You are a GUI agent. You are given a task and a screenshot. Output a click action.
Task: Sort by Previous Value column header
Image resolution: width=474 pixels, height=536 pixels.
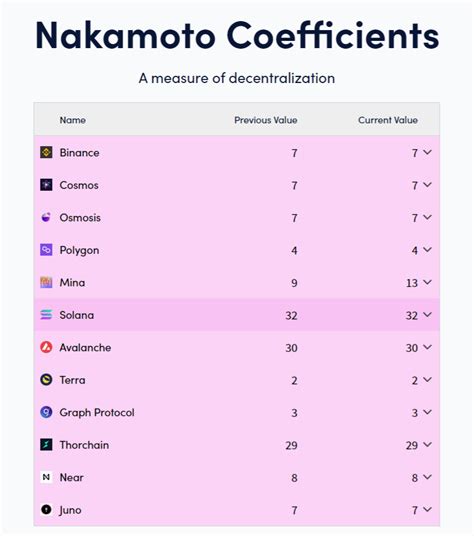coord(266,120)
